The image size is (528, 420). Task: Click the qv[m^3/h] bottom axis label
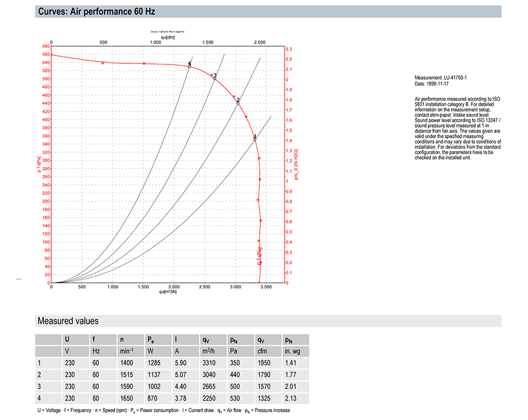pos(168,292)
